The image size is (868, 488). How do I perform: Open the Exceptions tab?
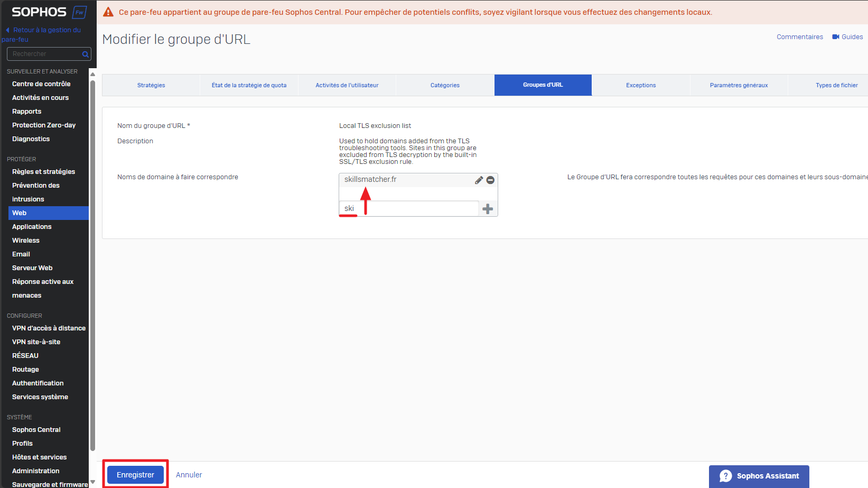coord(641,85)
